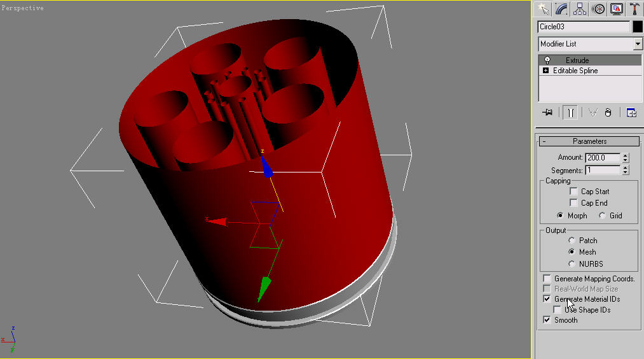The image size is (644, 359).
Task: Open Configure Modifier Sets icon
Action: tap(631, 113)
